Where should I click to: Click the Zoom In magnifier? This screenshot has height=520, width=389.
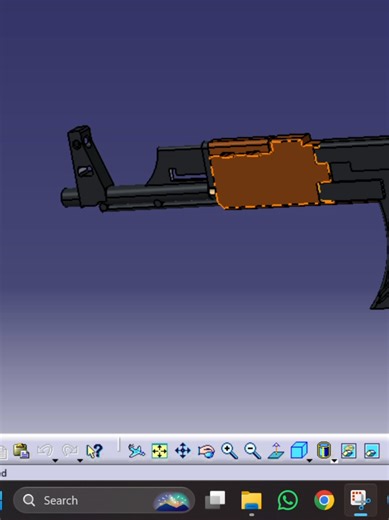pyautogui.click(x=230, y=451)
